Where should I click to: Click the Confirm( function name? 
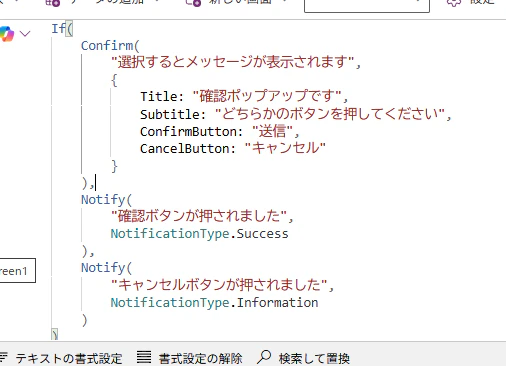[110, 45]
